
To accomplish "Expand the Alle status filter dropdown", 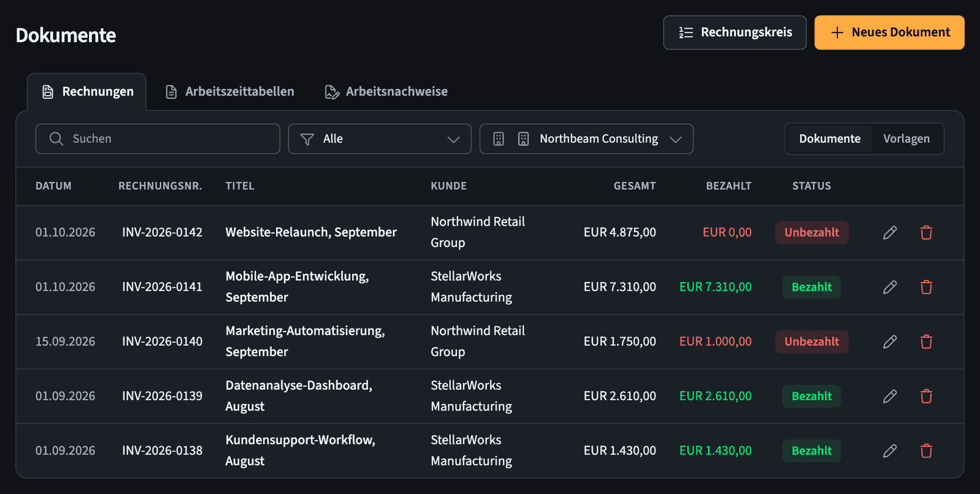I will coord(380,139).
